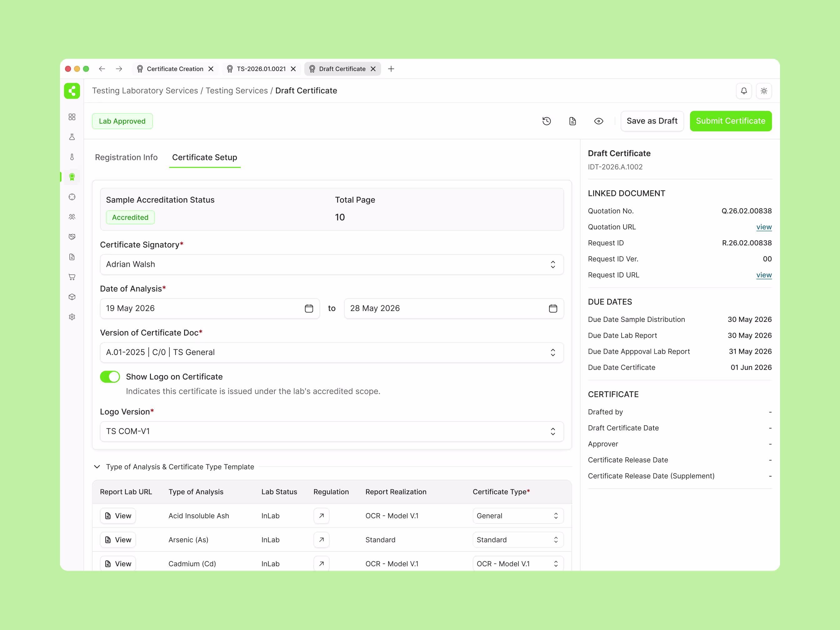
Task: Click Submit Certificate button
Action: coord(731,121)
